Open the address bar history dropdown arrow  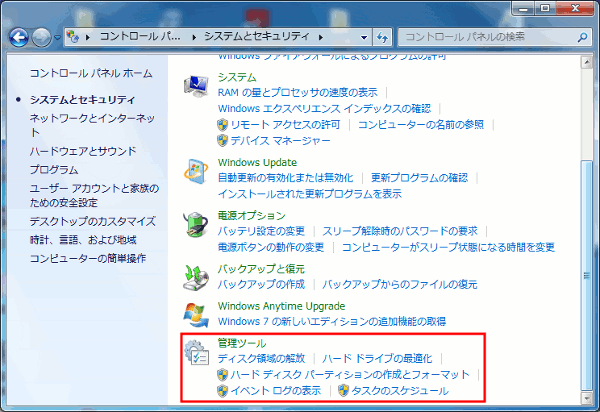[x=362, y=37]
